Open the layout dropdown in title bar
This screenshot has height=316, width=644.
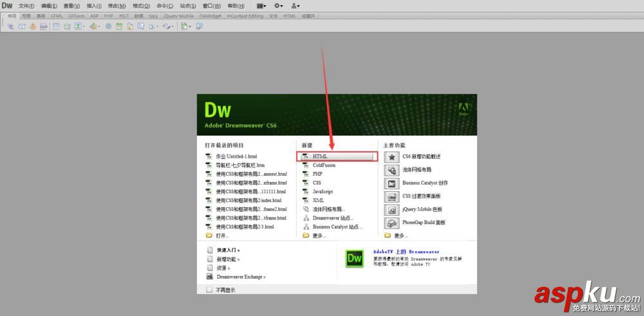[x=261, y=6]
